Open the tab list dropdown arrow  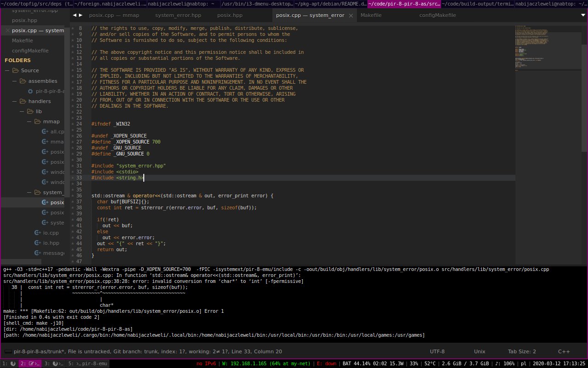[583, 15]
